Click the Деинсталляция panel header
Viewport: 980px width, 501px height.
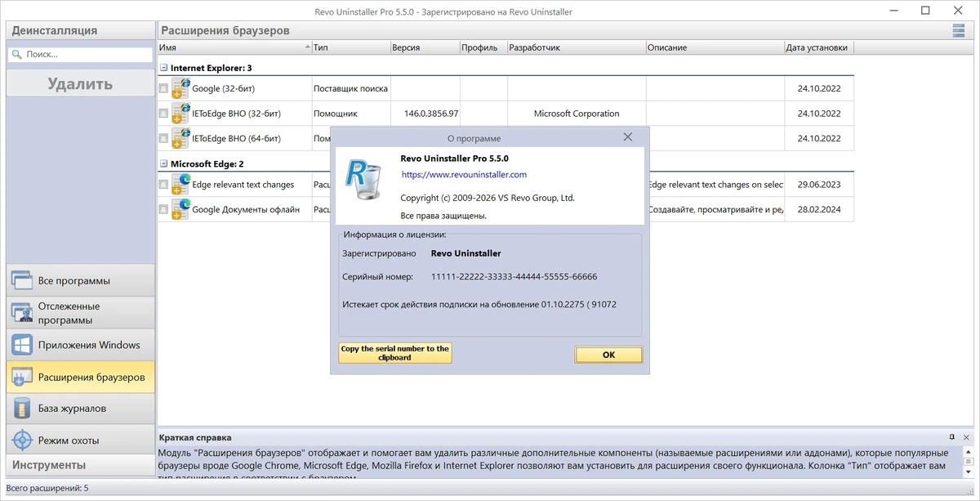[x=80, y=30]
